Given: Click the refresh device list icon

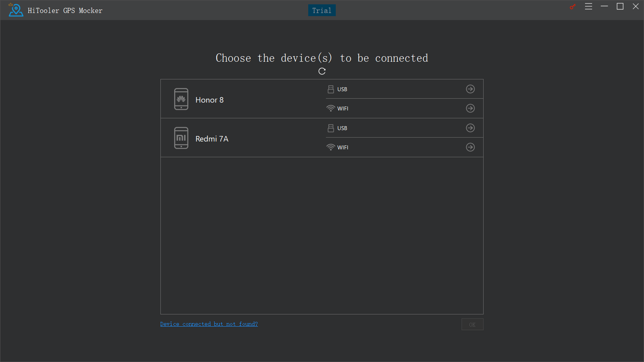Looking at the screenshot, I should 322,71.
